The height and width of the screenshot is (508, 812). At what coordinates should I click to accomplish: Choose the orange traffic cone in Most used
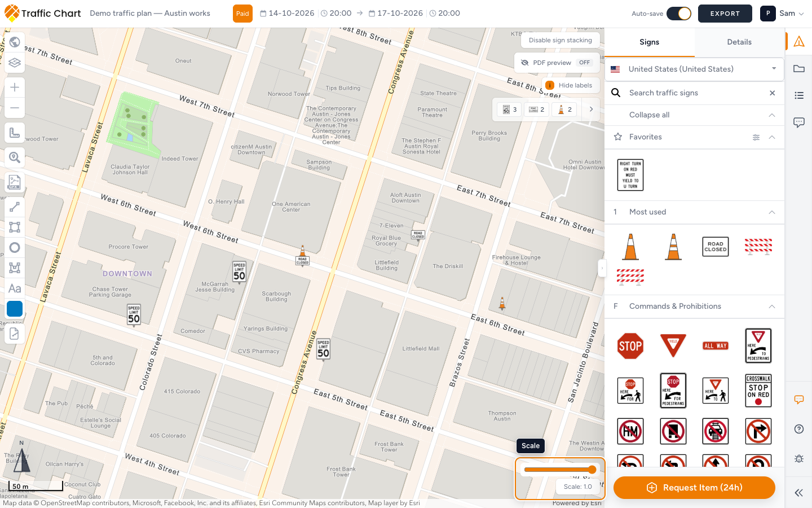coord(631,247)
